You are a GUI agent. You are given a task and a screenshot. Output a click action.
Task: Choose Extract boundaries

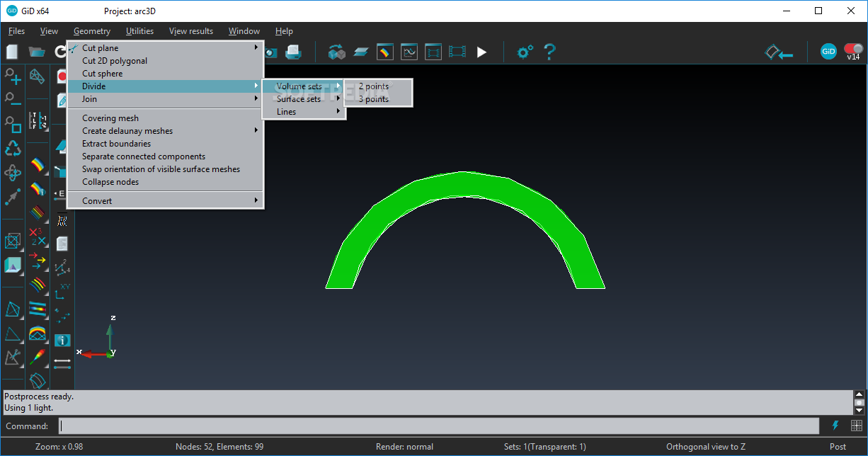pyautogui.click(x=165, y=144)
